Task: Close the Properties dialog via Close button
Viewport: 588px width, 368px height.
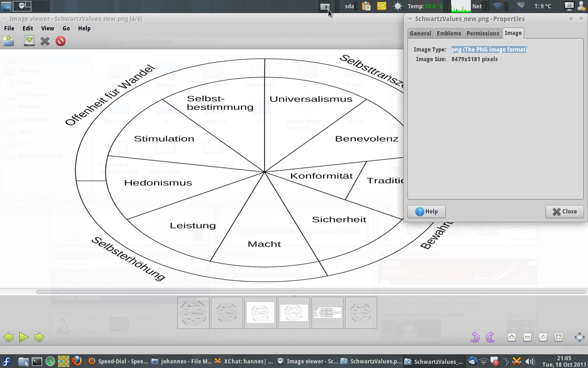Action: [565, 212]
